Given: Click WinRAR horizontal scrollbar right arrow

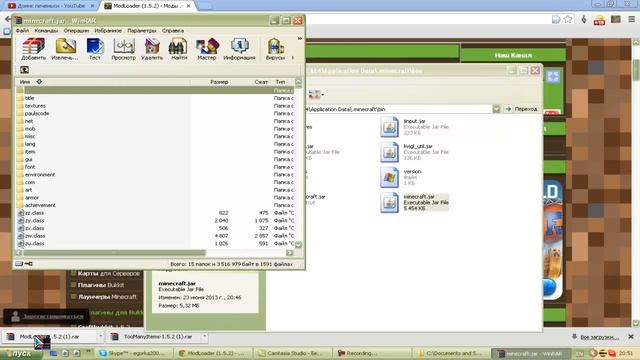Looking at the screenshot, I should point(289,253).
